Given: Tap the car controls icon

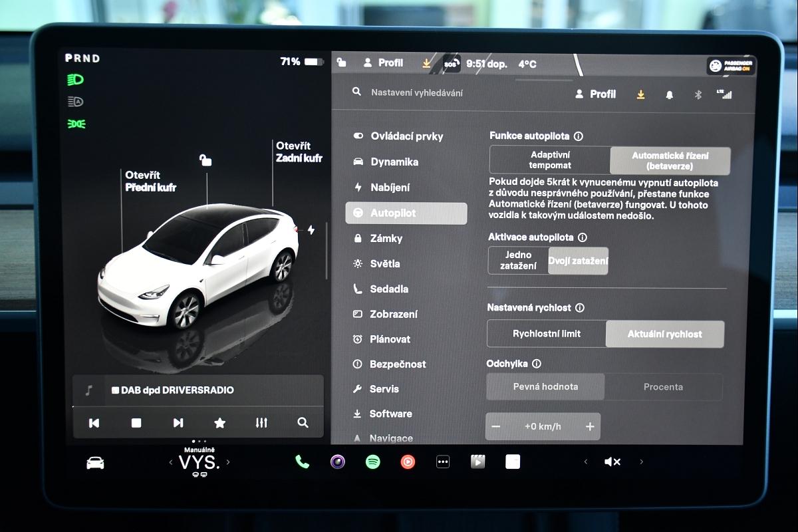Looking at the screenshot, I should [x=95, y=463].
